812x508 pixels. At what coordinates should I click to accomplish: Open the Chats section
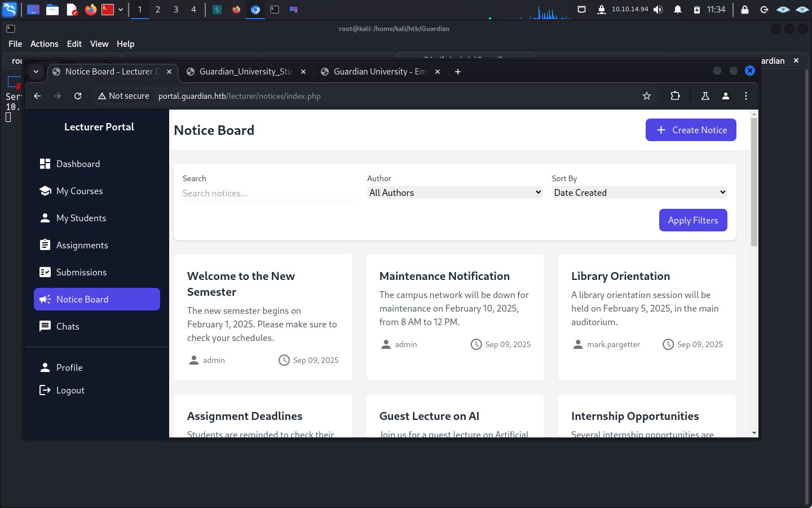point(97,326)
